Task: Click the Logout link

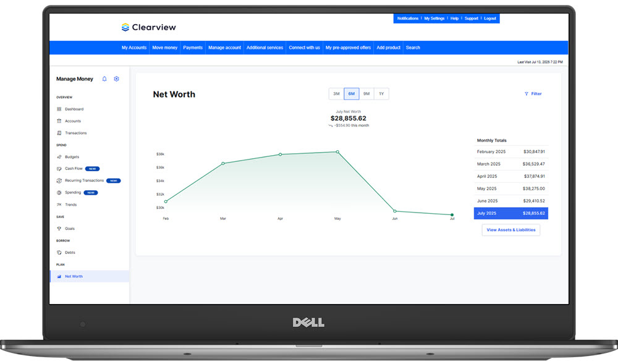Action: [x=490, y=19]
